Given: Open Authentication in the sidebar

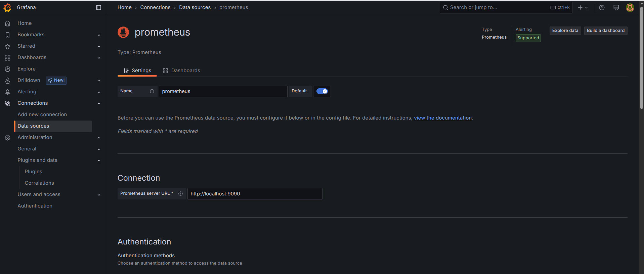Looking at the screenshot, I should (35, 206).
